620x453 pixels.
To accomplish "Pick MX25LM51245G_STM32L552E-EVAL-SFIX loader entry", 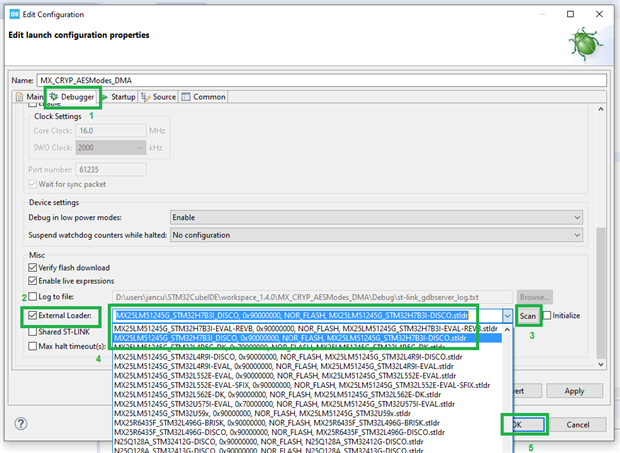I will click(x=307, y=385).
